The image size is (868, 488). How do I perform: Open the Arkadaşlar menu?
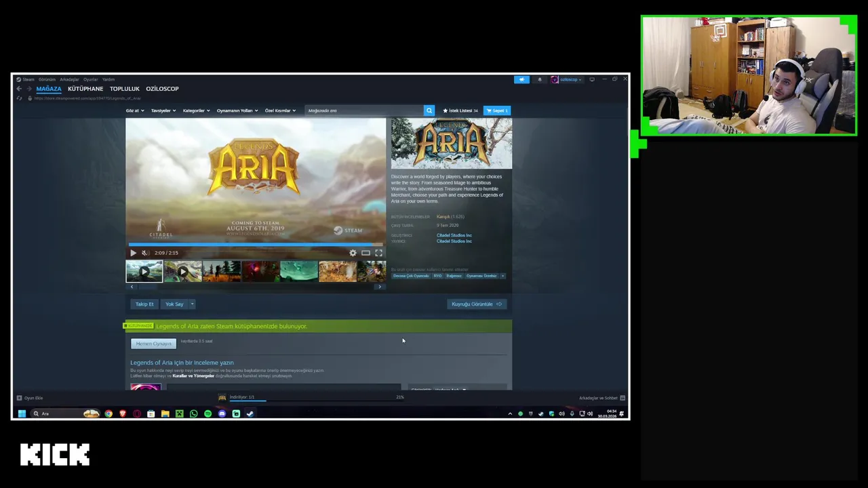pyautogui.click(x=69, y=79)
